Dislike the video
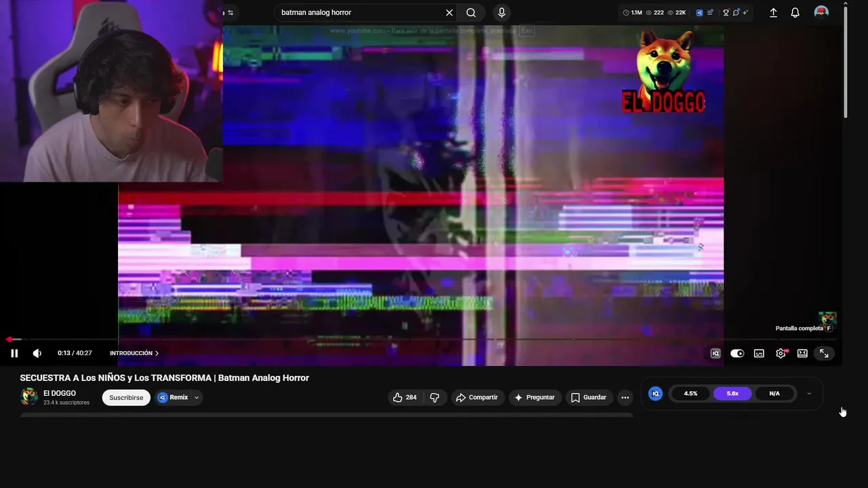 point(435,397)
